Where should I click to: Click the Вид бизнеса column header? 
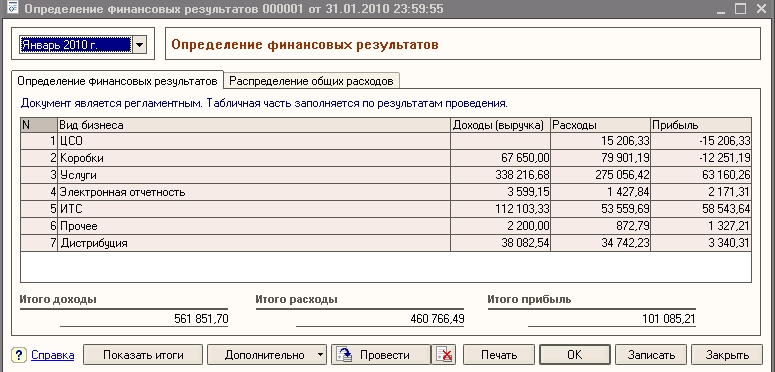click(x=254, y=125)
